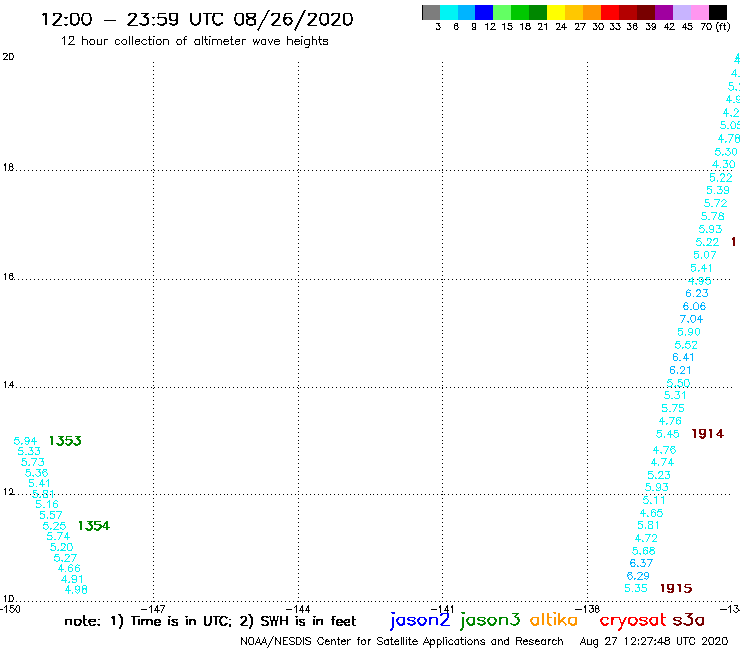Click the -147 longitude axis label

pos(153,609)
